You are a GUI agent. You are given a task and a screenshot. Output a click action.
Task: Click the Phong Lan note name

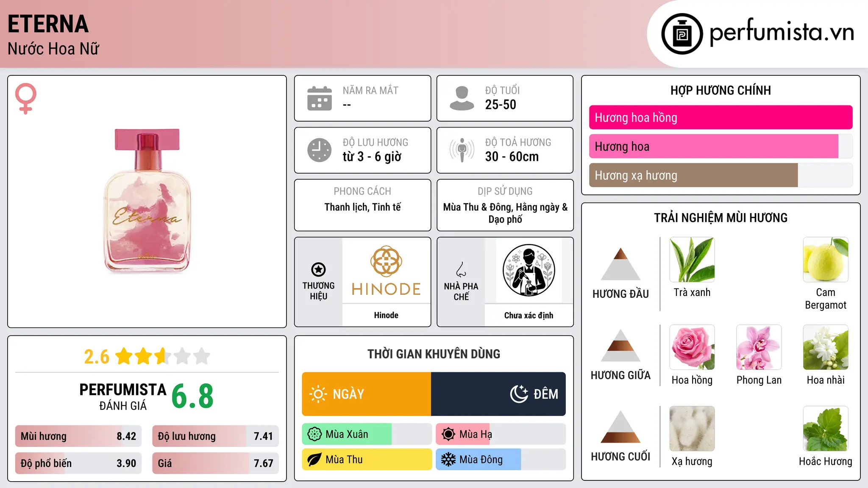[759, 380]
